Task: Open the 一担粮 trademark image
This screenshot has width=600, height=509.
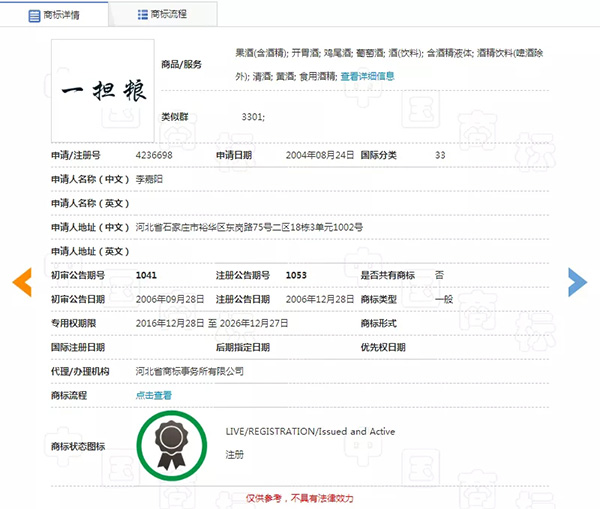Action: pyautogui.click(x=103, y=92)
